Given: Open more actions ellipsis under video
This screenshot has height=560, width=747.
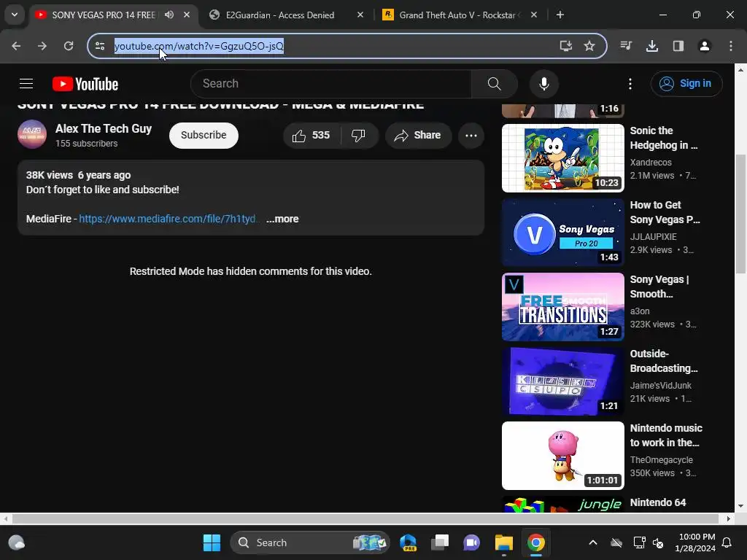Looking at the screenshot, I should pyautogui.click(x=471, y=135).
